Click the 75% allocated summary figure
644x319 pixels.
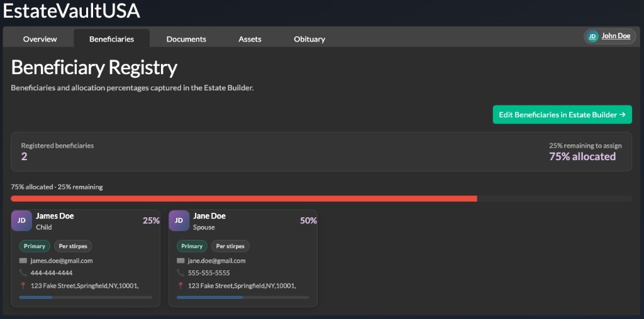tap(582, 156)
